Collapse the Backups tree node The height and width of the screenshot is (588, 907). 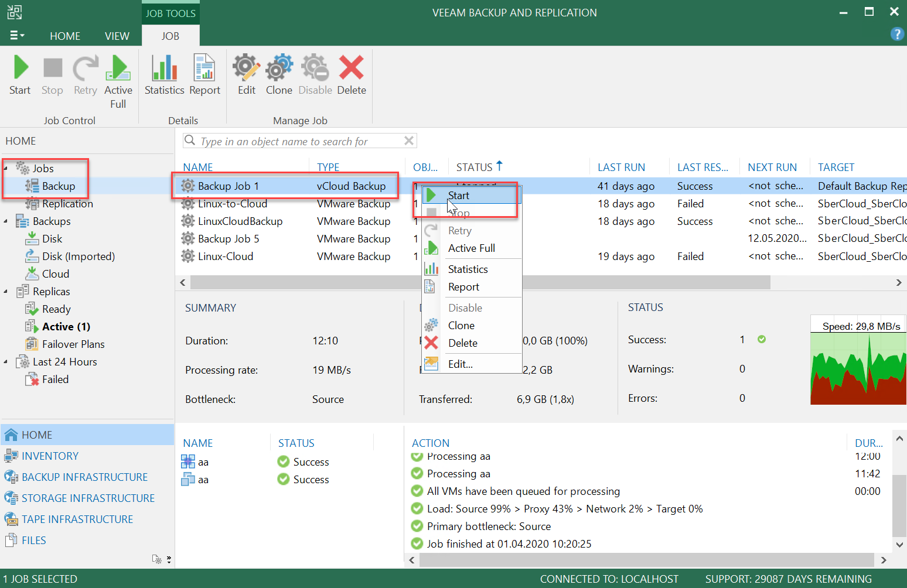(x=6, y=221)
